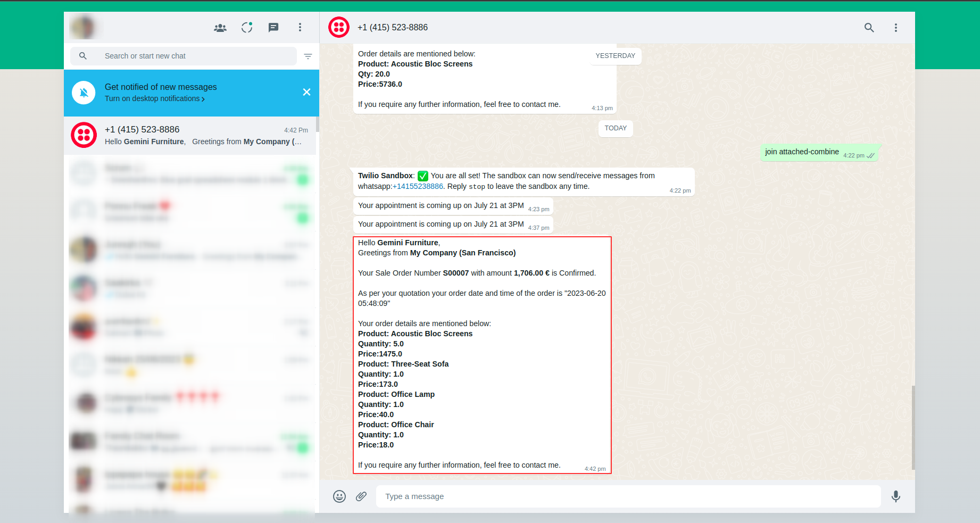Open the Communities icon

[x=220, y=28]
